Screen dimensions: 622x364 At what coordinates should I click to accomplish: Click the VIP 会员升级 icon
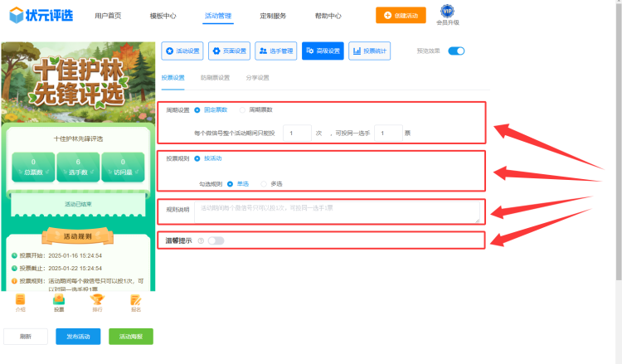coord(448,15)
